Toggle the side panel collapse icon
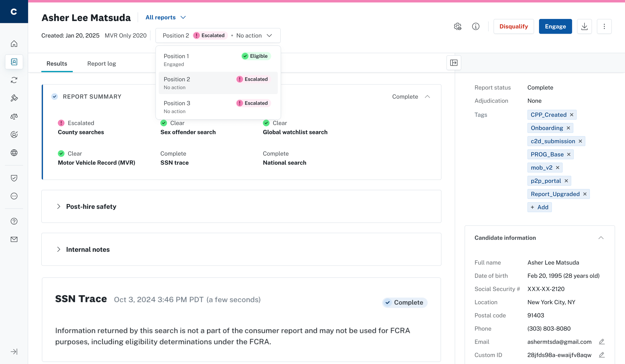Viewport: 625px width, 364px height. coord(454,63)
